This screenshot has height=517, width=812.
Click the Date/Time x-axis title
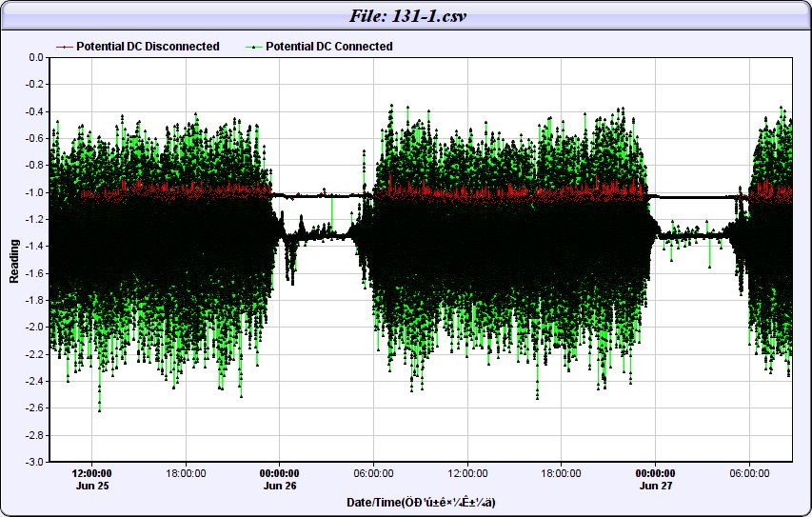point(420,503)
